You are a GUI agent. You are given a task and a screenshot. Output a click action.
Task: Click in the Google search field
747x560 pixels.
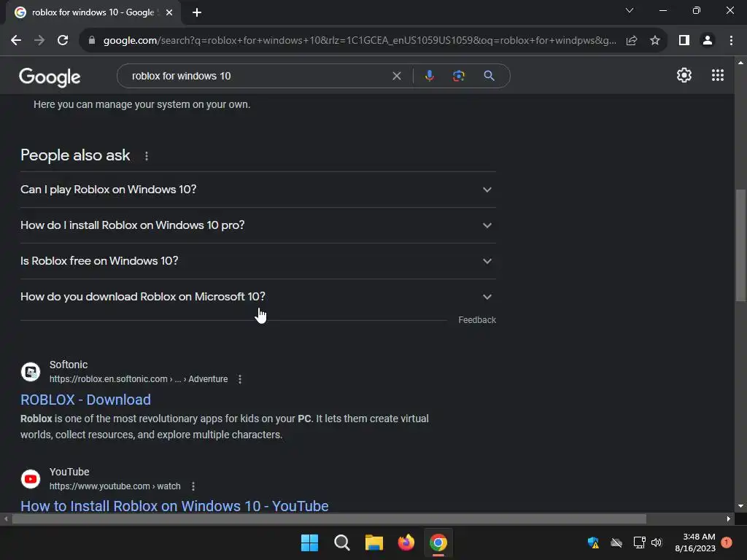258,76
